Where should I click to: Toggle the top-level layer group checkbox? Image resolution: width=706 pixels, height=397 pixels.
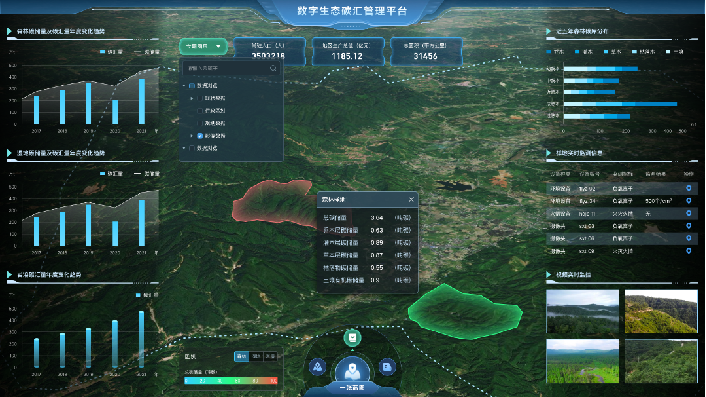tap(192, 86)
